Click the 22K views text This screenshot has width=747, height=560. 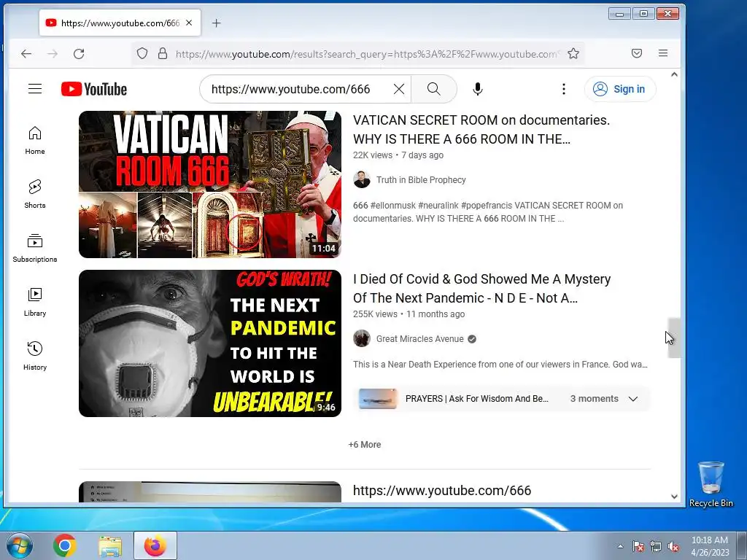[x=373, y=155]
